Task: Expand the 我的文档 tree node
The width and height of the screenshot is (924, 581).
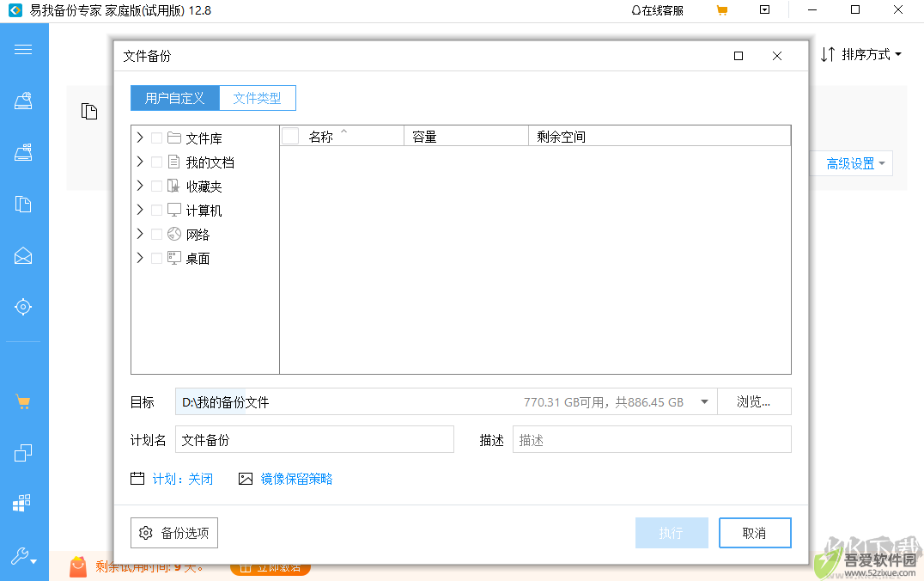Action: click(140, 162)
